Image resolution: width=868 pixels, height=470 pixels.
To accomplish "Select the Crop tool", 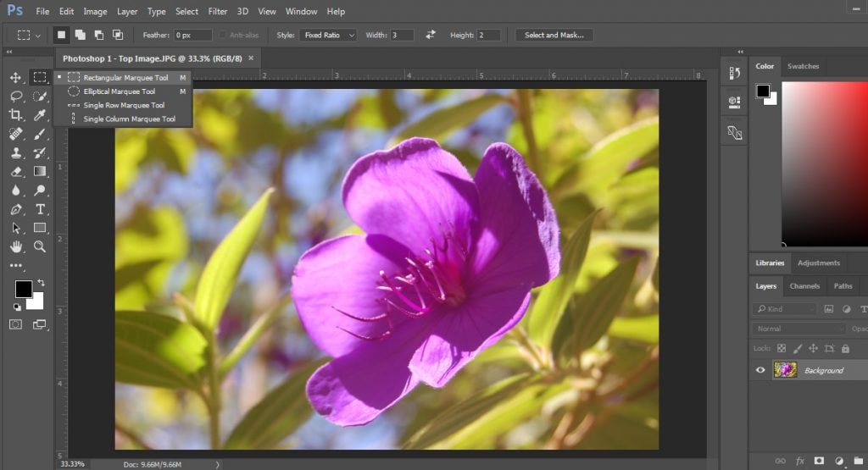I will click(x=16, y=115).
